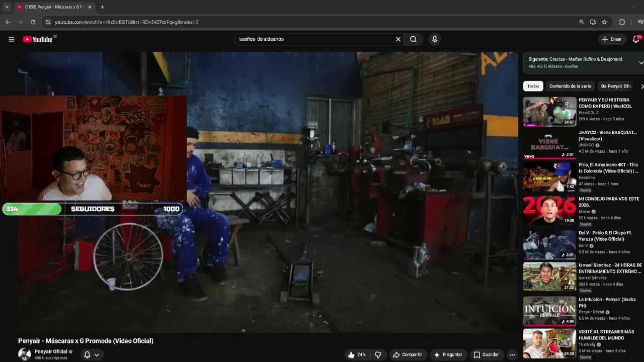The width and height of the screenshot is (644, 362).
Task: Go back in browser
Action: click(8, 22)
